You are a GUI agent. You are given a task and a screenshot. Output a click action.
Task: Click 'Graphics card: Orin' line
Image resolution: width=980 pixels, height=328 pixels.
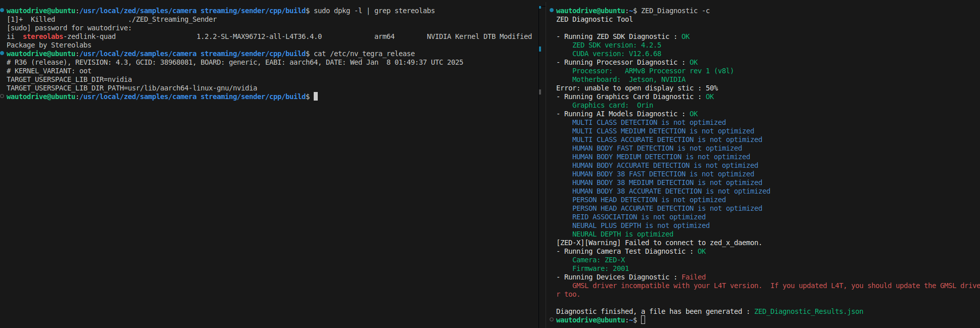[x=613, y=105]
